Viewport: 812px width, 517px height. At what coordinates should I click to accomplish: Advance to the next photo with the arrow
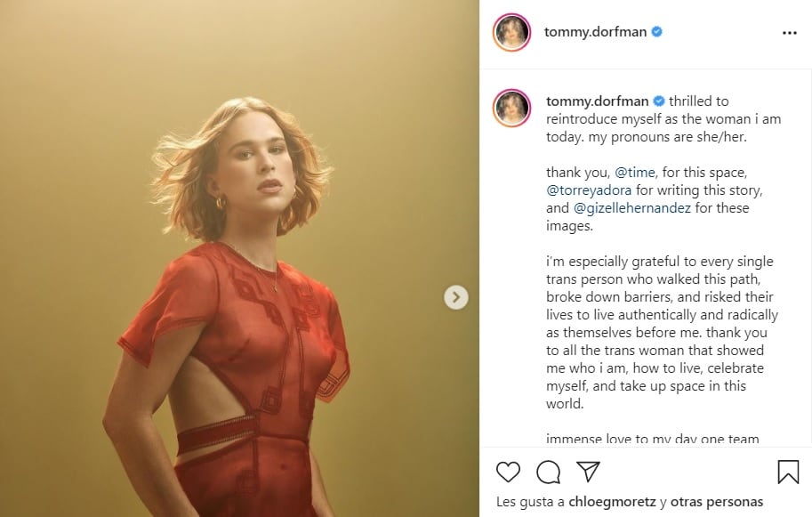coord(455,296)
